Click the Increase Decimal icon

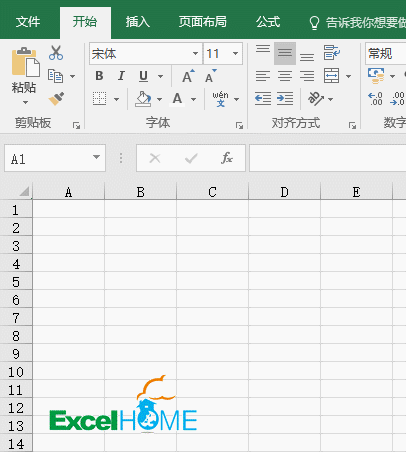[x=375, y=99]
